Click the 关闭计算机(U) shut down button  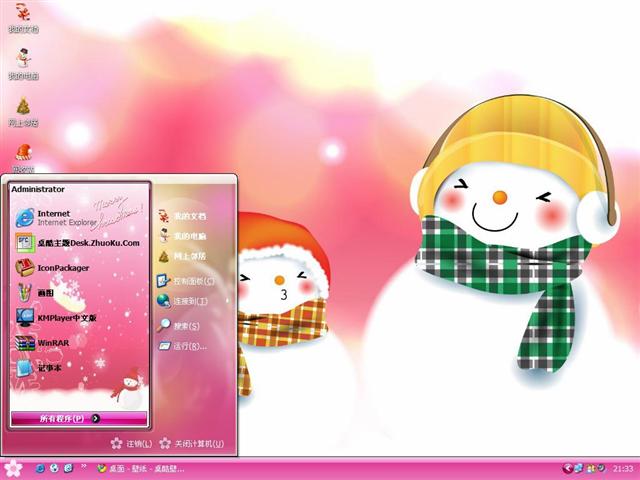(191, 444)
